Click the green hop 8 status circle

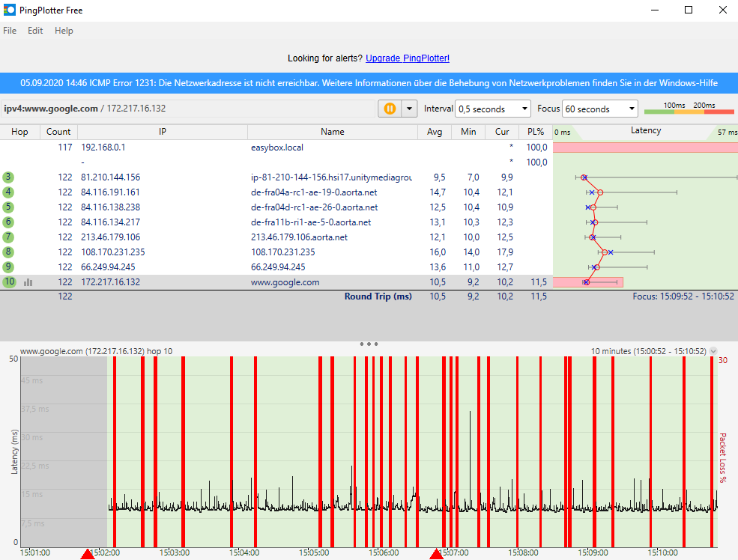(x=7, y=252)
